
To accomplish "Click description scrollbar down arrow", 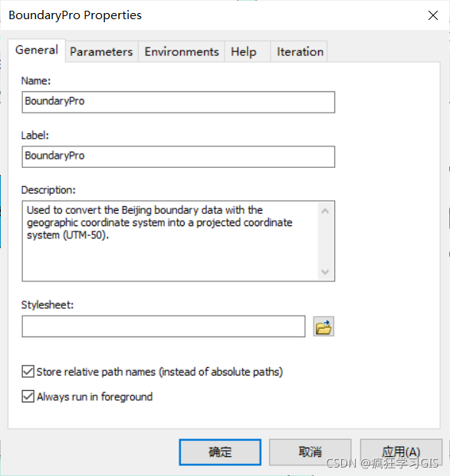I will [325, 271].
